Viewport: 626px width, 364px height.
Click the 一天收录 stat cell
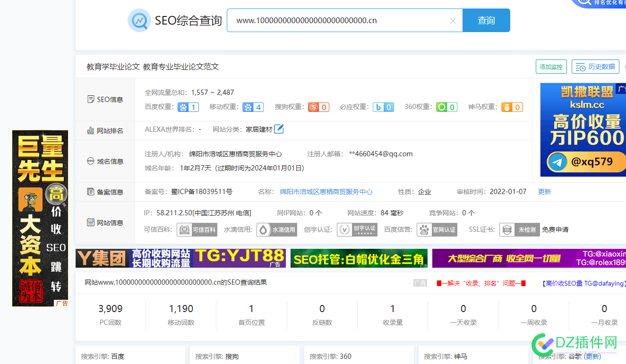[x=463, y=315]
